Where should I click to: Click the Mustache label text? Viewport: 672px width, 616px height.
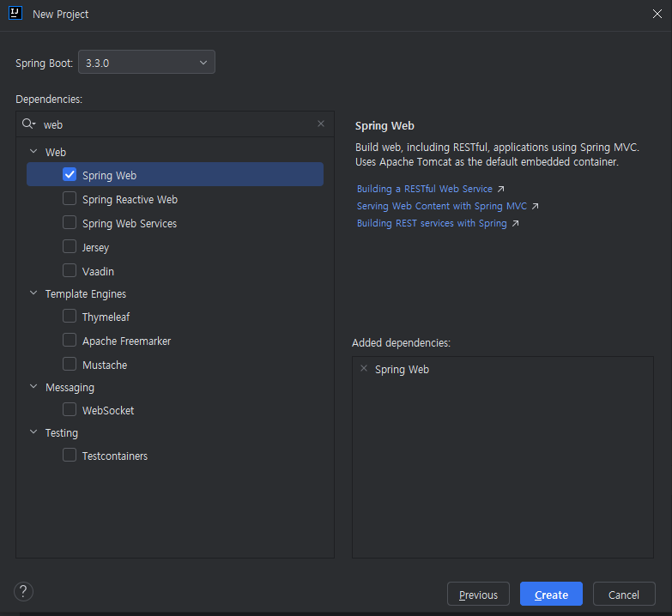click(x=105, y=365)
